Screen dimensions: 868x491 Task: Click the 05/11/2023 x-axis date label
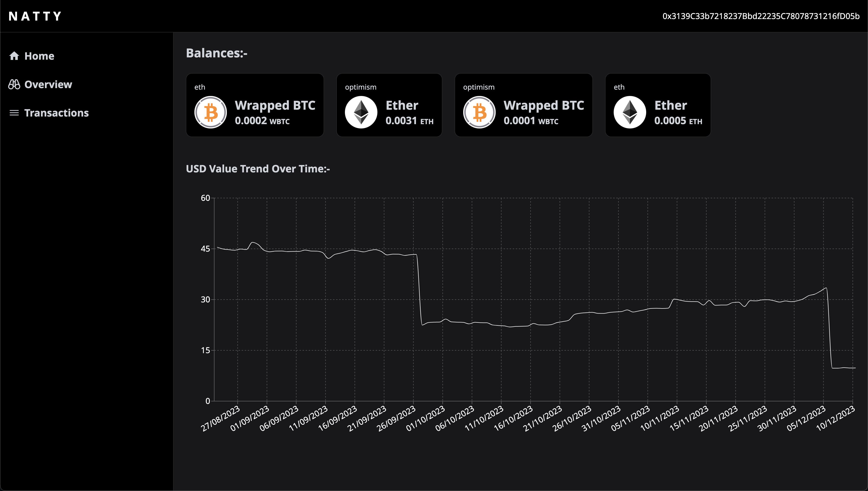631,418
